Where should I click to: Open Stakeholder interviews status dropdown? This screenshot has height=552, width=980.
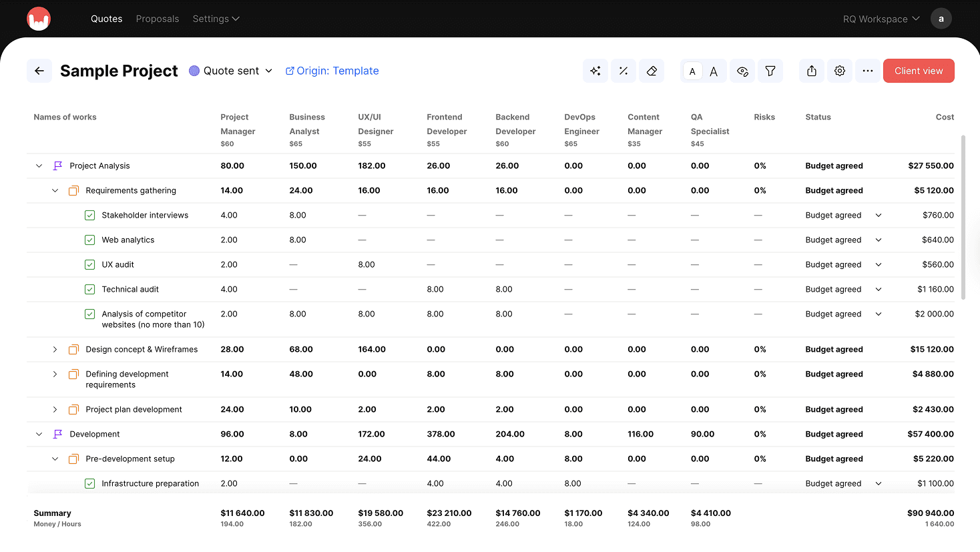point(879,215)
